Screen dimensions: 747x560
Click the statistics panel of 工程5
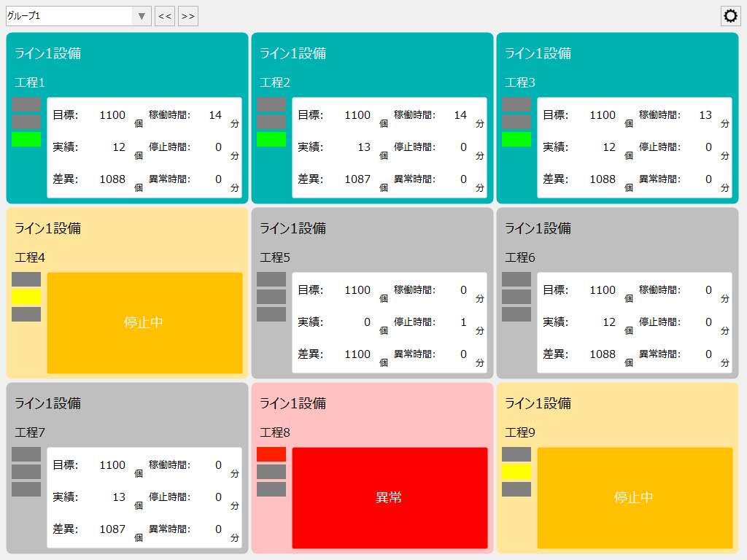tap(389, 322)
